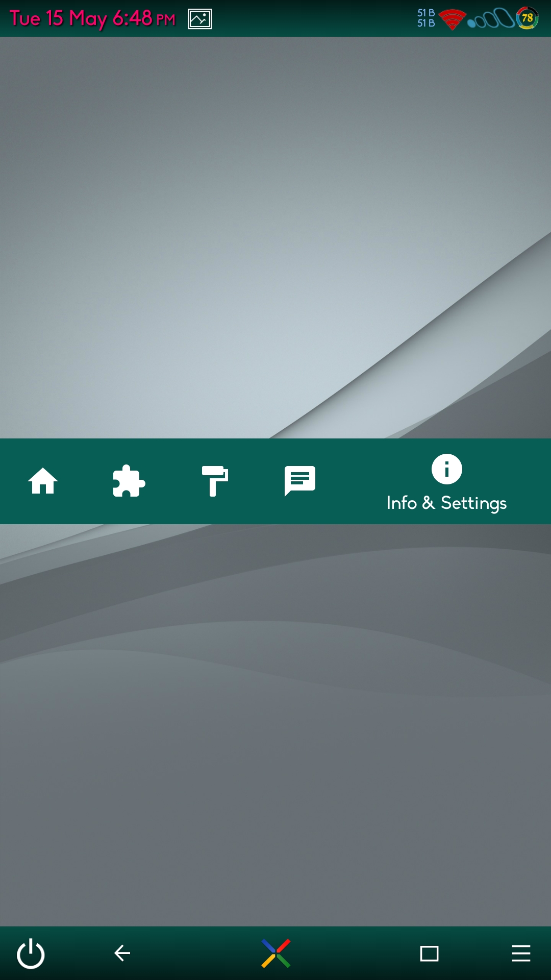Switch to the chat messages tab
This screenshot has width=551, height=980.
pyautogui.click(x=300, y=481)
